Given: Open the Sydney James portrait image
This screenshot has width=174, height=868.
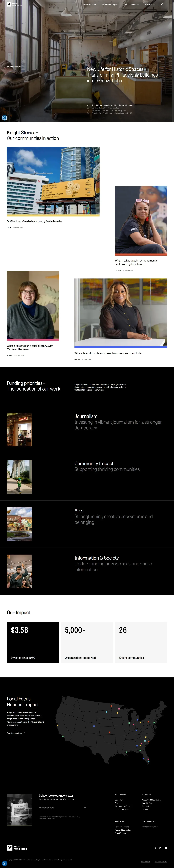Looking at the screenshot, I should [x=141, y=221].
